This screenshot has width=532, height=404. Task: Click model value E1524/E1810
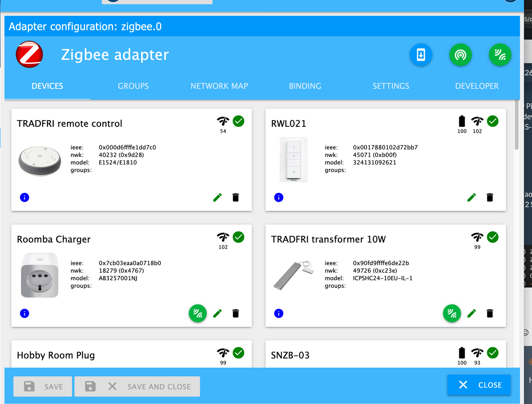pyautogui.click(x=117, y=162)
